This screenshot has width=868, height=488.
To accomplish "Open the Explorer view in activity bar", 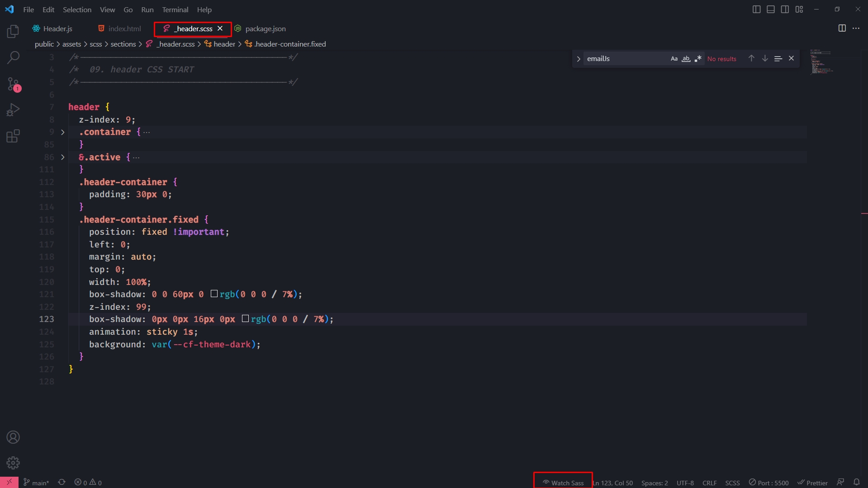I will (13, 32).
